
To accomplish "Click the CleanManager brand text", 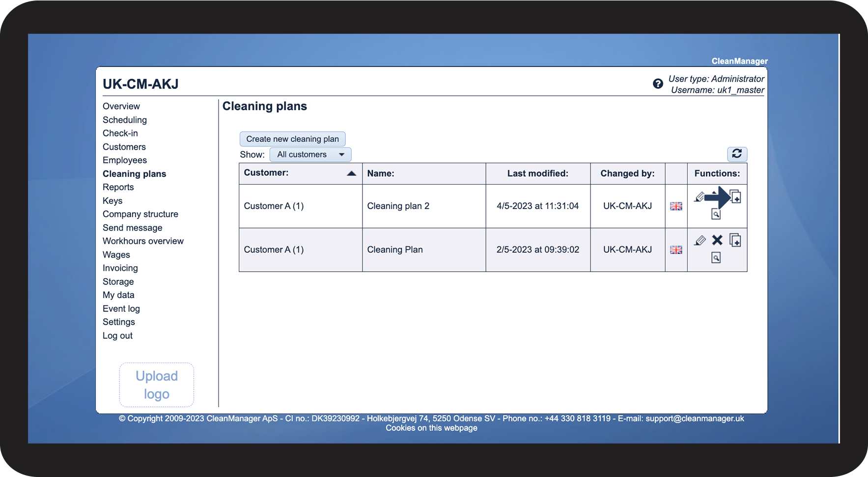I will tap(740, 61).
